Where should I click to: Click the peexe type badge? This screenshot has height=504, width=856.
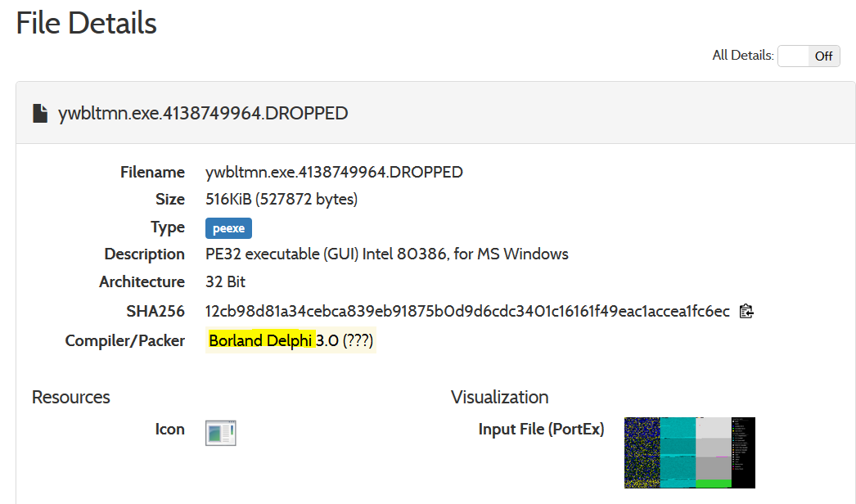click(228, 228)
